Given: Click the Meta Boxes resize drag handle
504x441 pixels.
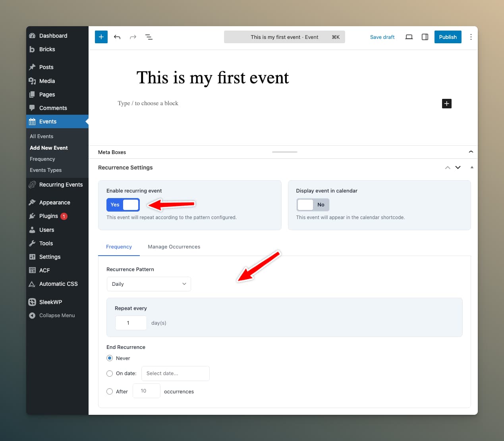Looking at the screenshot, I should 284,152.
